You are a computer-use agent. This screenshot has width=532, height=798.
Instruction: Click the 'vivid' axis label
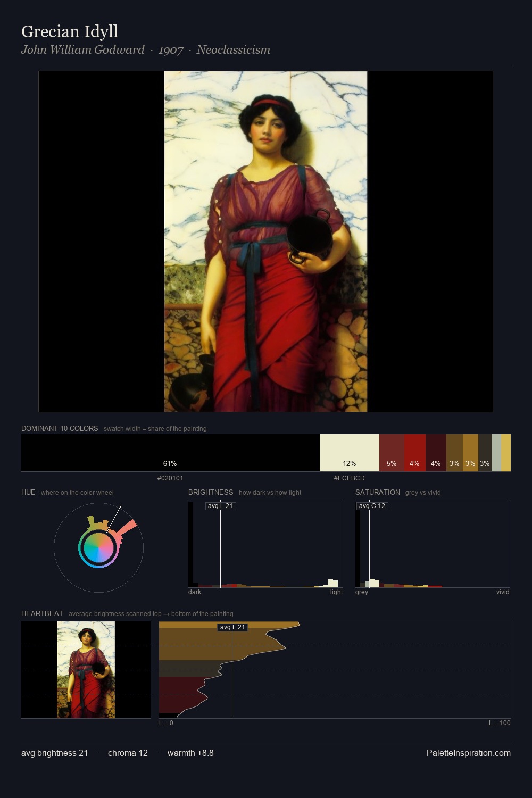pos(503,592)
